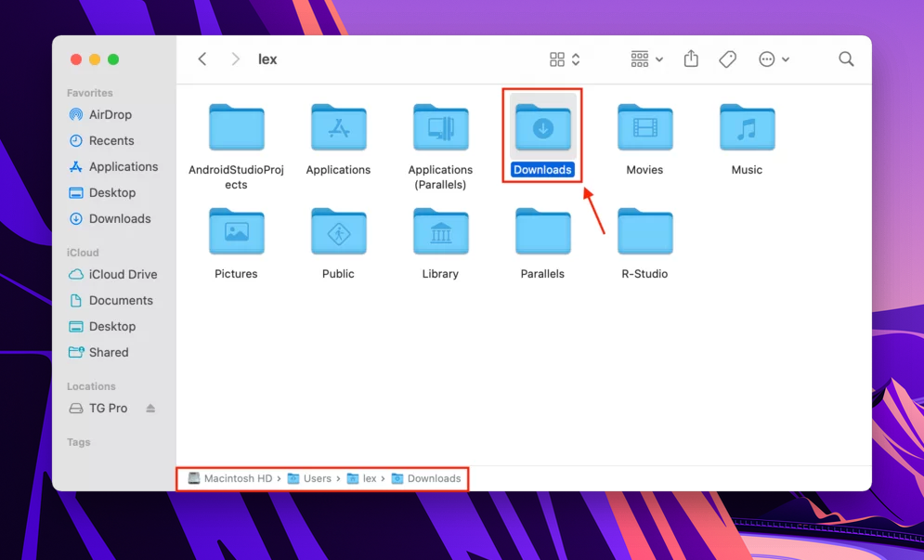
Task: Open Downloads in the sidebar
Action: tap(110, 218)
